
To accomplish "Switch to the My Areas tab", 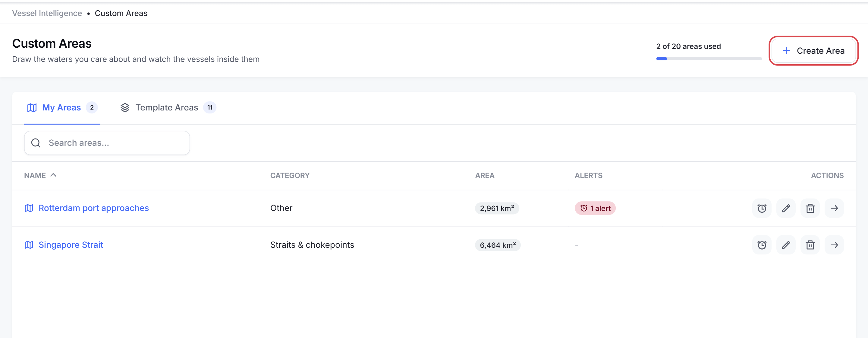I will click(62, 108).
